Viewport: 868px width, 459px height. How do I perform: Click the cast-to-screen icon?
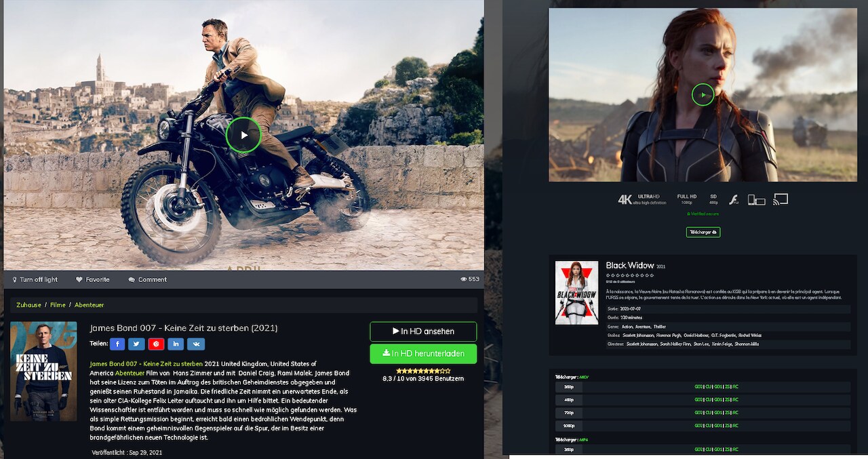coord(781,199)
